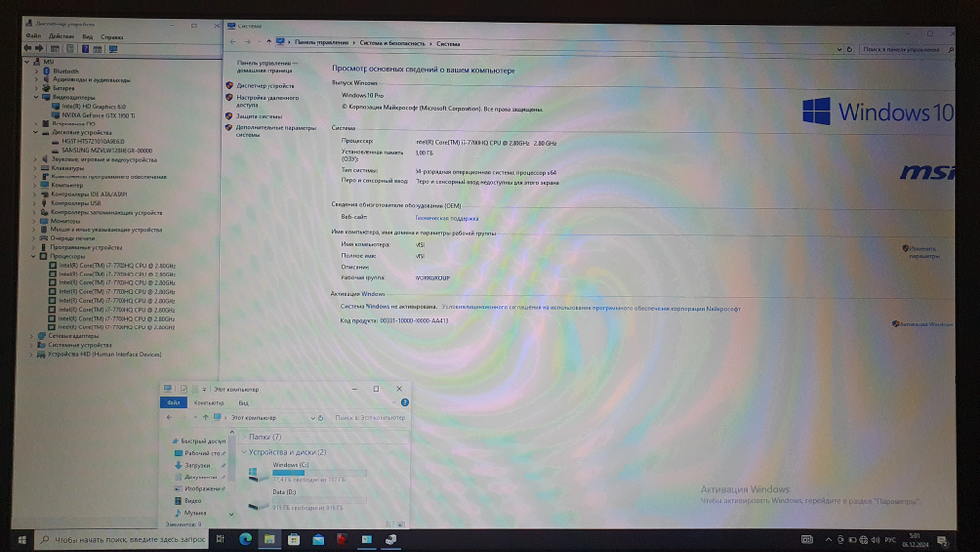Expand Папки (7) group in Explorer
This screenshot has width=980, height=552.
(244, 437)
